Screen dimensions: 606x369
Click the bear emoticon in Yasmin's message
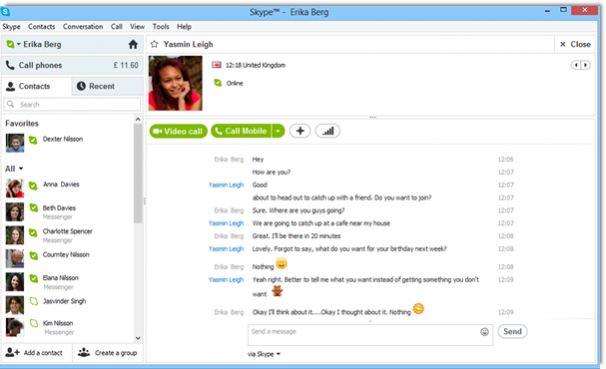pos(277,291)
